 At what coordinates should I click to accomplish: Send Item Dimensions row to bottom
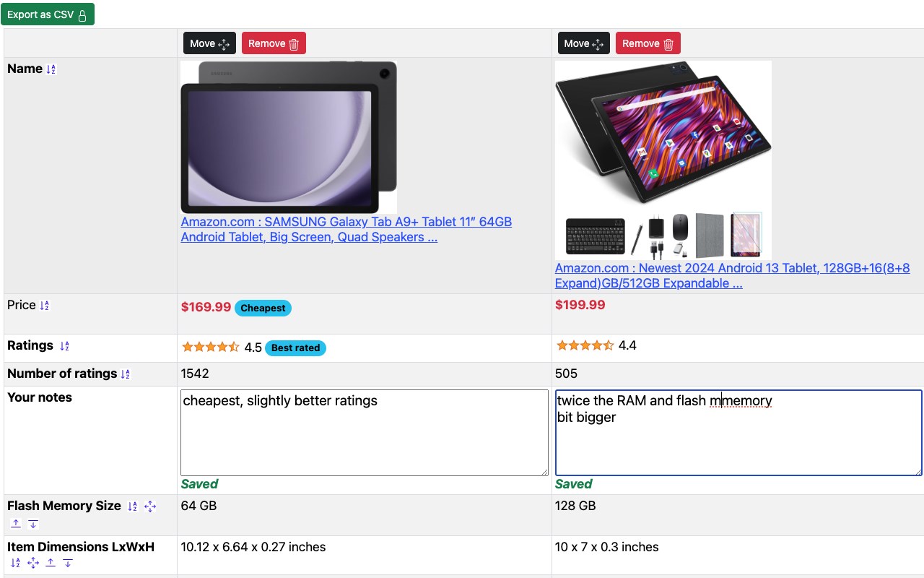point(68,563)
